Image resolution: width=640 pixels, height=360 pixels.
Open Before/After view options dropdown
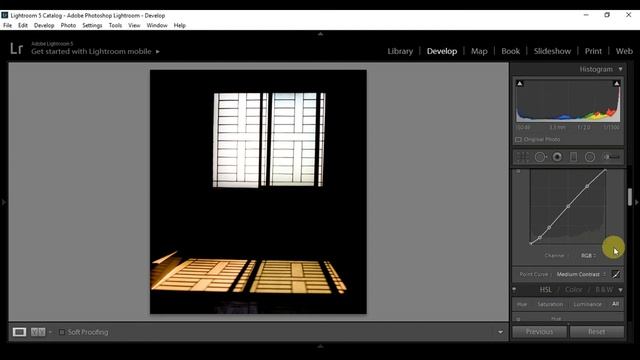(x=50, y=332)
